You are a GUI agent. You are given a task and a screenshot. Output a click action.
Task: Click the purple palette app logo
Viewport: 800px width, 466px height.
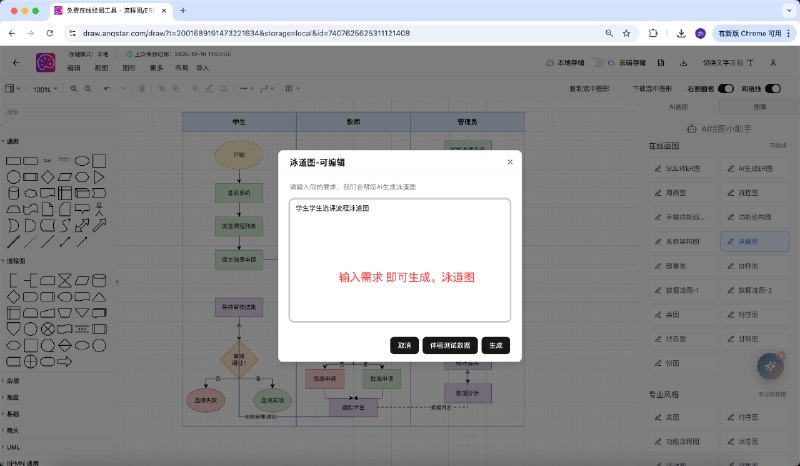(45, 62)
